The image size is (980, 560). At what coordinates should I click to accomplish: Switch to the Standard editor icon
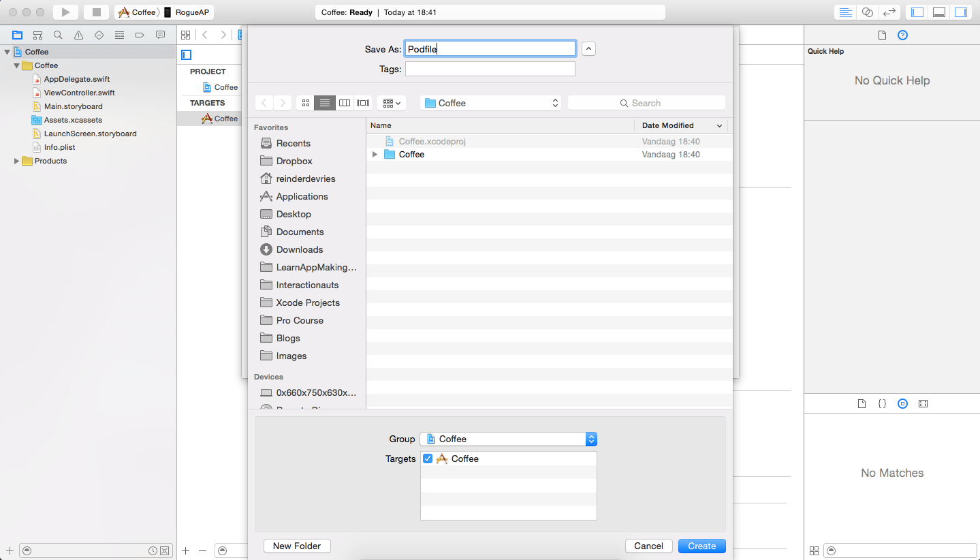tap(846, 12)
